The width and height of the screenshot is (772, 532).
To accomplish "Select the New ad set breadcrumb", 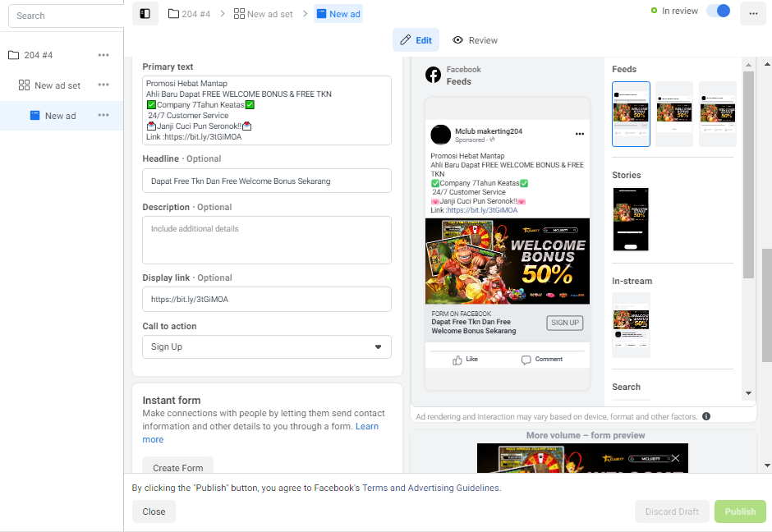I will click(x=264, y=14).
